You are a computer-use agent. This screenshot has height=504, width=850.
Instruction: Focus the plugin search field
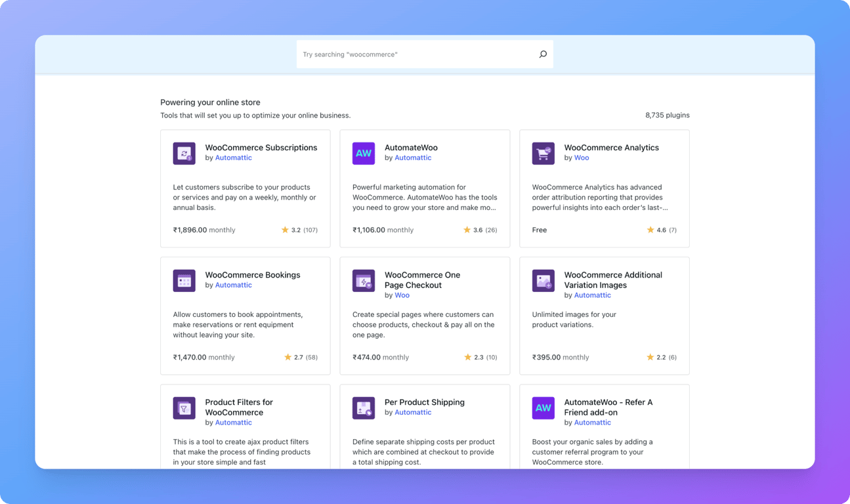(x=425, y=54)
